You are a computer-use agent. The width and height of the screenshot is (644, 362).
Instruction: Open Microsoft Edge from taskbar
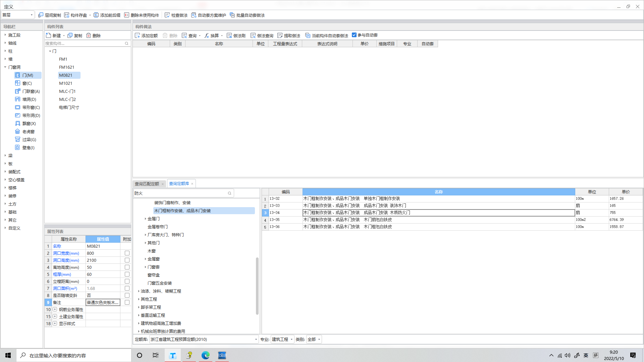(206, 355)
